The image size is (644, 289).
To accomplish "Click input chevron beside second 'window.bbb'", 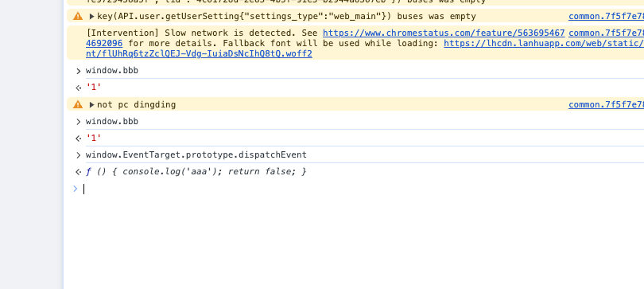I will coord(78,122).
